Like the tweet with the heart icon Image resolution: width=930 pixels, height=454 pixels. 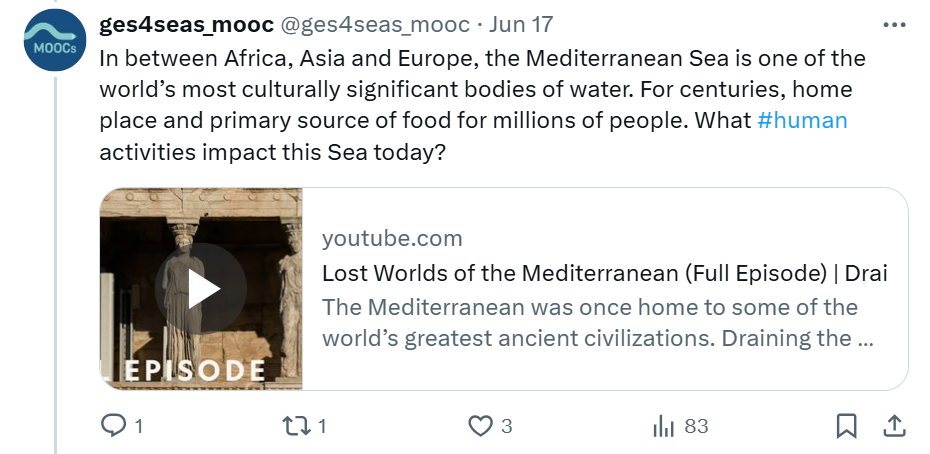482,426
